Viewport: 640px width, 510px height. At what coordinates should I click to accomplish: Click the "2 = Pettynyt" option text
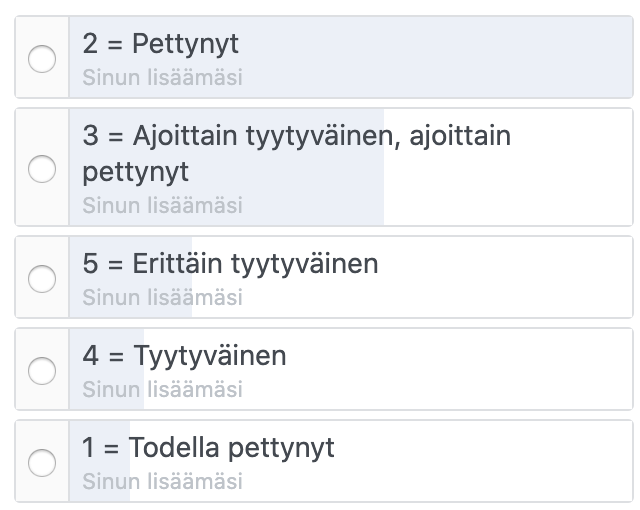coord(161,45)
